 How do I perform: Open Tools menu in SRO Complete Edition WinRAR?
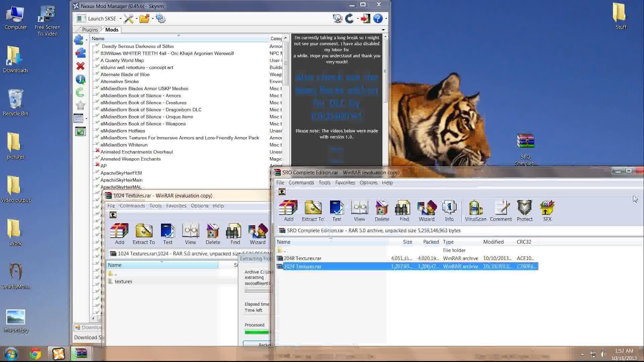coord(325,183)
